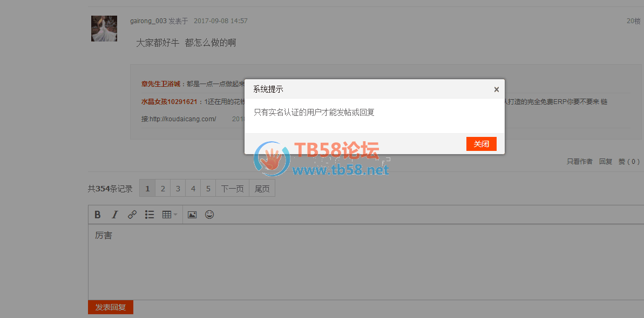Toggle italic text formatting
Viewport: 644px width, 318px height.
click(114, 215)
